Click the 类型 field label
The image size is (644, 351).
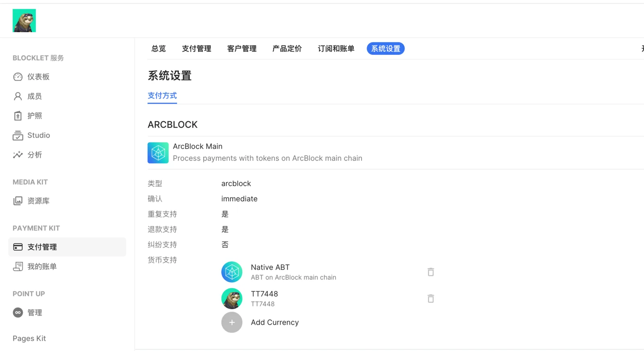(155, 184)
